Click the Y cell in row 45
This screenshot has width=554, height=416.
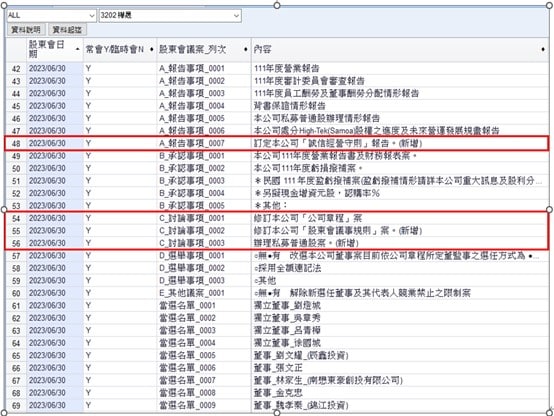click(x=120, y=106)
